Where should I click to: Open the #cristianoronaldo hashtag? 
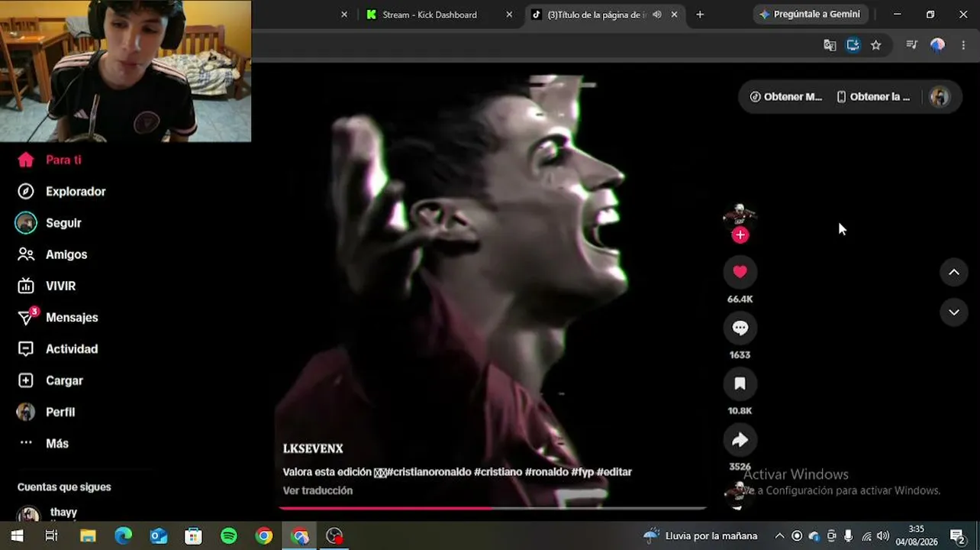(428, 472)
